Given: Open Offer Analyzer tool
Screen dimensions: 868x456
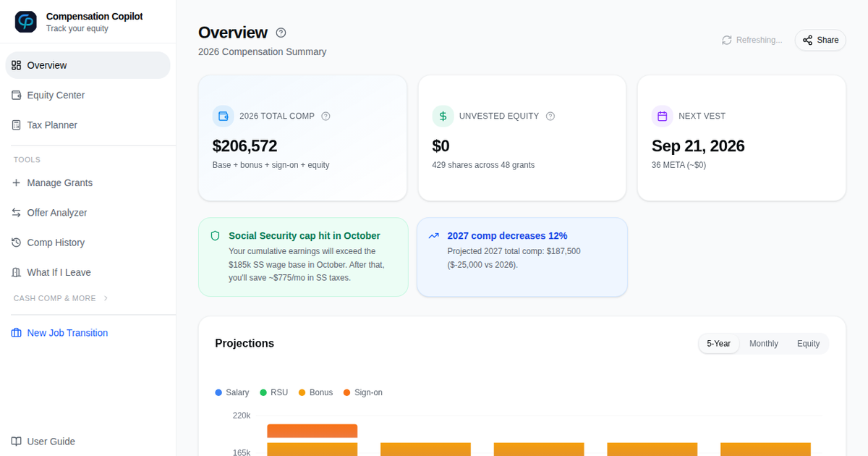Looking at the screenshot, I should point(88,213).
